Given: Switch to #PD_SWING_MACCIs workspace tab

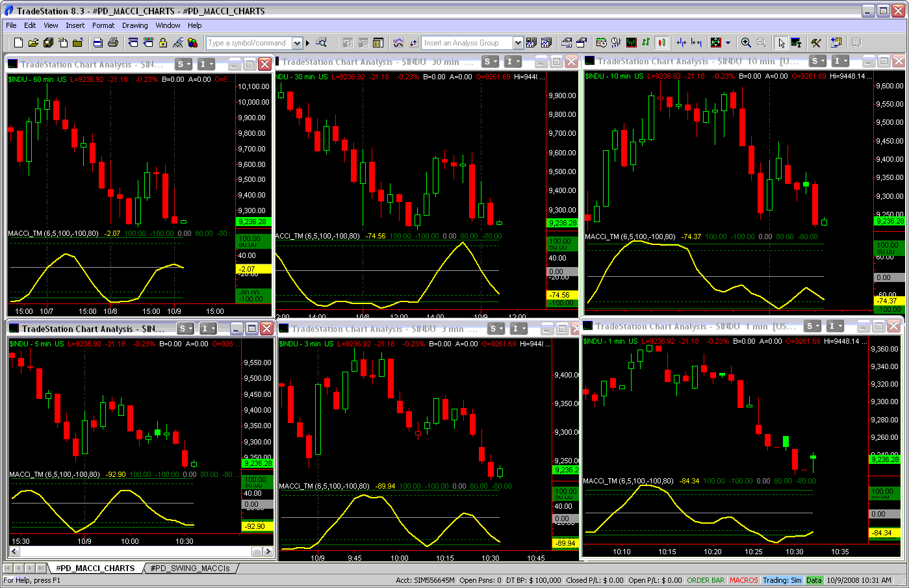Looking at the screenshot, I should 190,568.
